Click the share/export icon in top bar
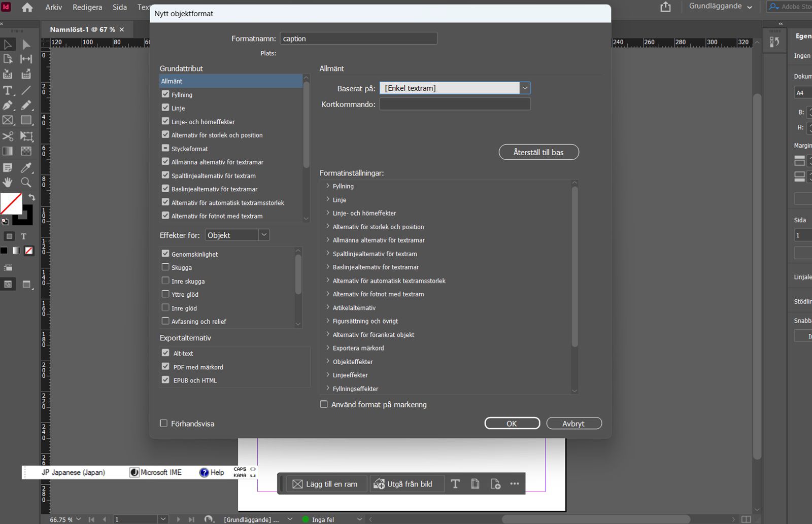This screenshot has width=812, height=524. pos(665,7)
